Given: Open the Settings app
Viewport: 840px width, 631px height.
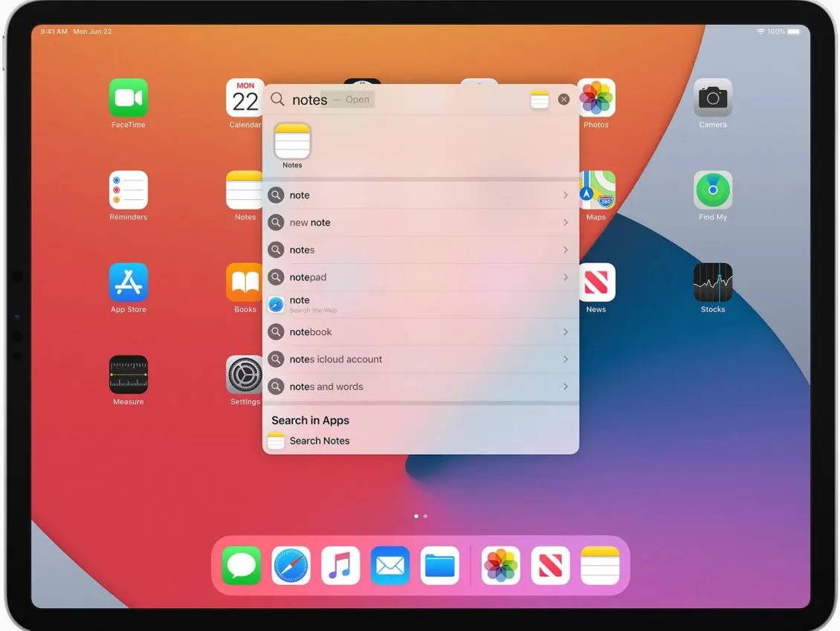Looking at the screenshot, I should (x=245, y=375).
